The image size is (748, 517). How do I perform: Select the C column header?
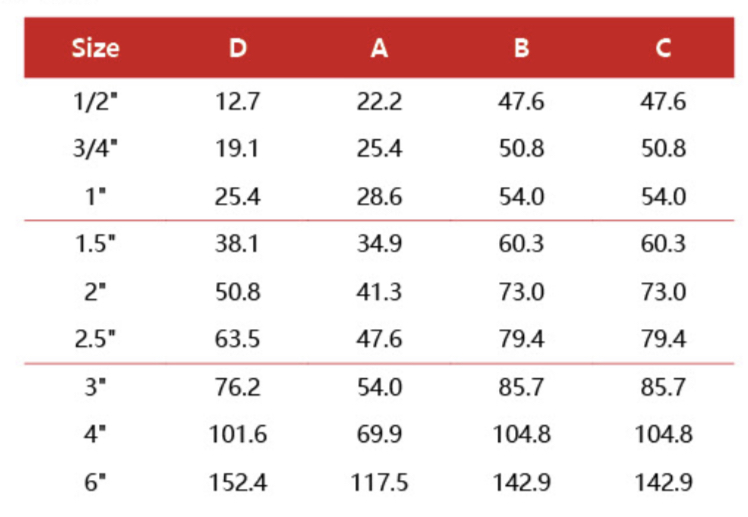pos(663,48)
